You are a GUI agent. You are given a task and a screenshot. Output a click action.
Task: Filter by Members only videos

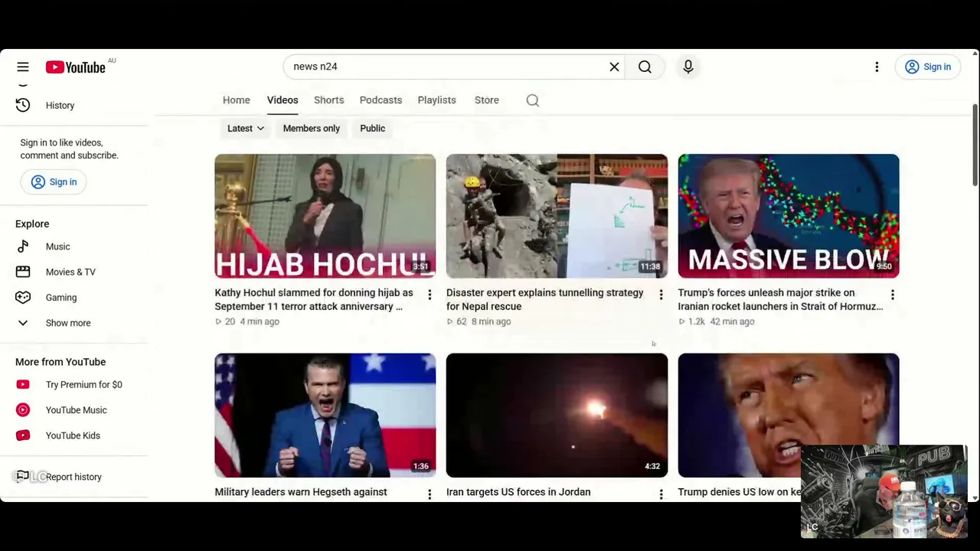(x=312, y=129)
